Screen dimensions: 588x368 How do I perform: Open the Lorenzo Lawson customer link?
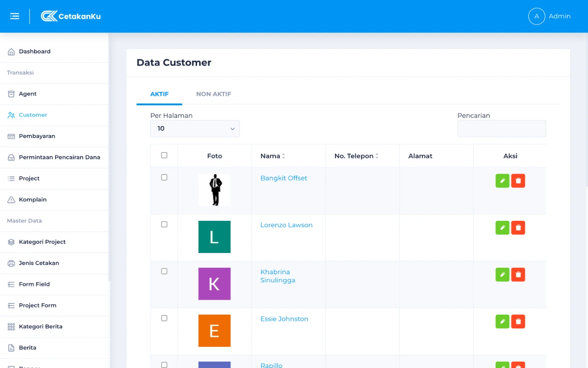click(x=286, y=225)
